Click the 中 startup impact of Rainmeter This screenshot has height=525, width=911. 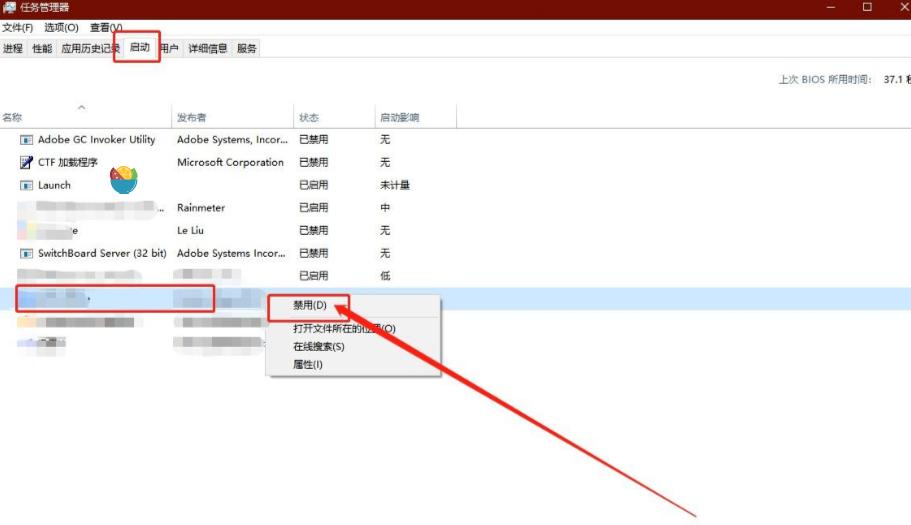click(385, 208)
